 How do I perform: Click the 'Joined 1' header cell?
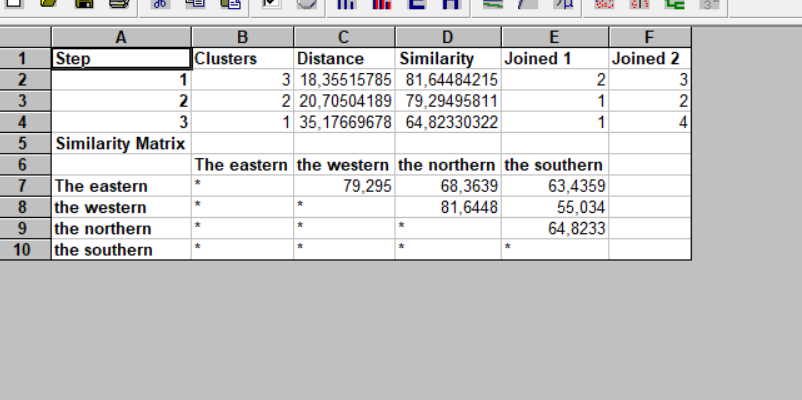[x=555, y=58]
